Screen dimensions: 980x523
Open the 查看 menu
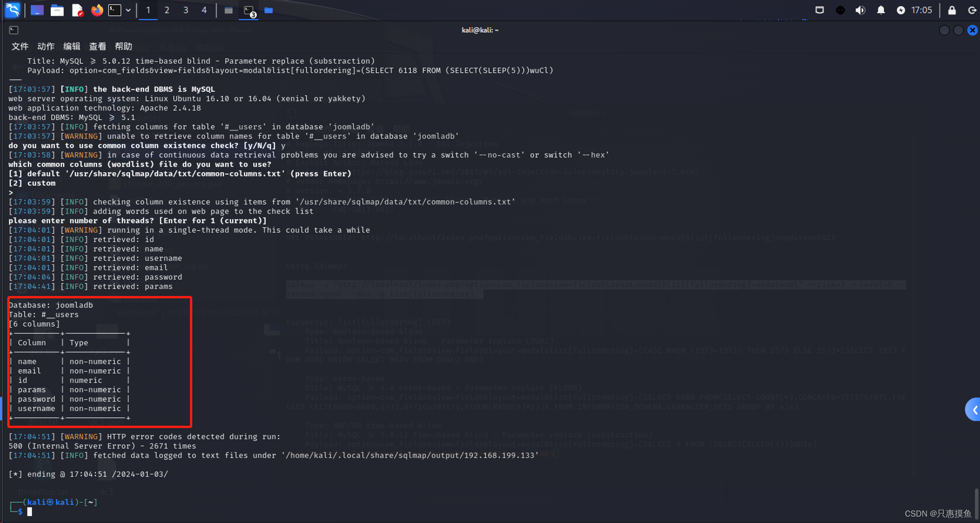click(98, 46)
